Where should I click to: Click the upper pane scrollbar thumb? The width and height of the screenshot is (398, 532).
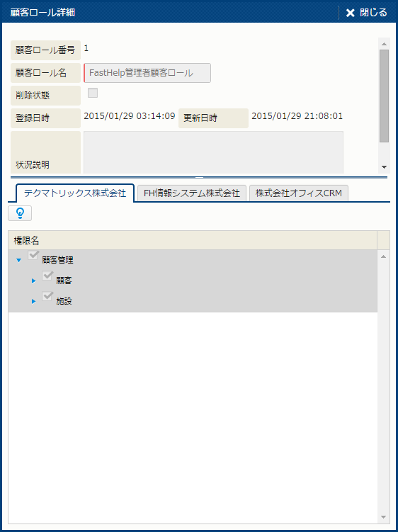(x=384, y=96)
